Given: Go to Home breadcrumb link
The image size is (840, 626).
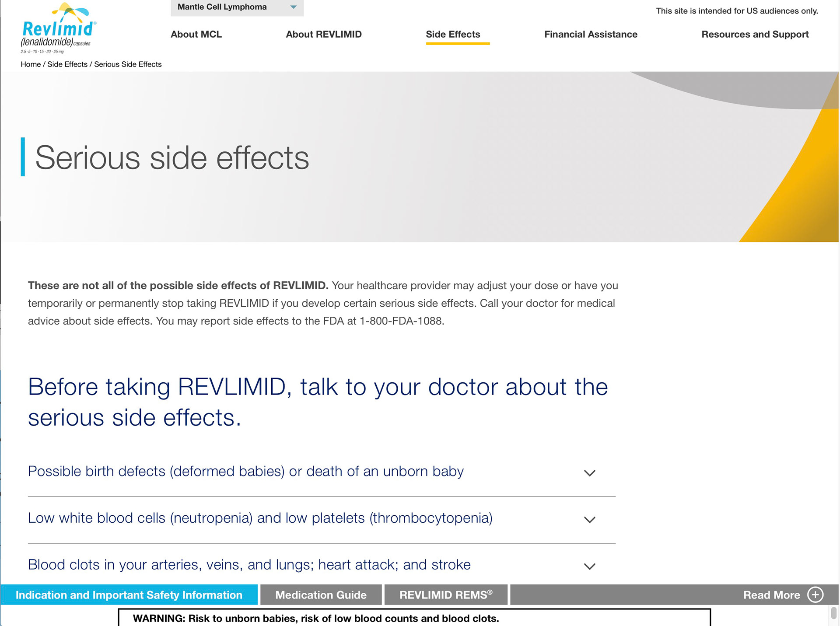Looking at the screenshot, I should point(31,64).
